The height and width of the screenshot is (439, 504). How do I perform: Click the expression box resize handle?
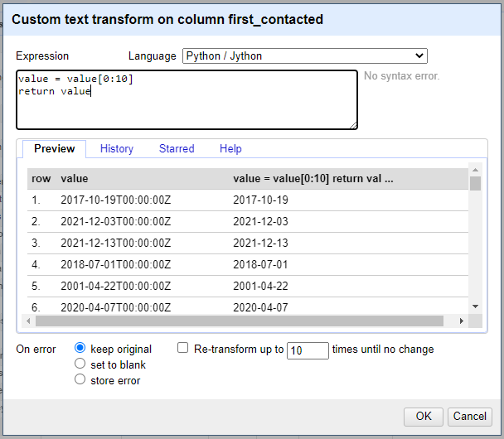(353, 126)
